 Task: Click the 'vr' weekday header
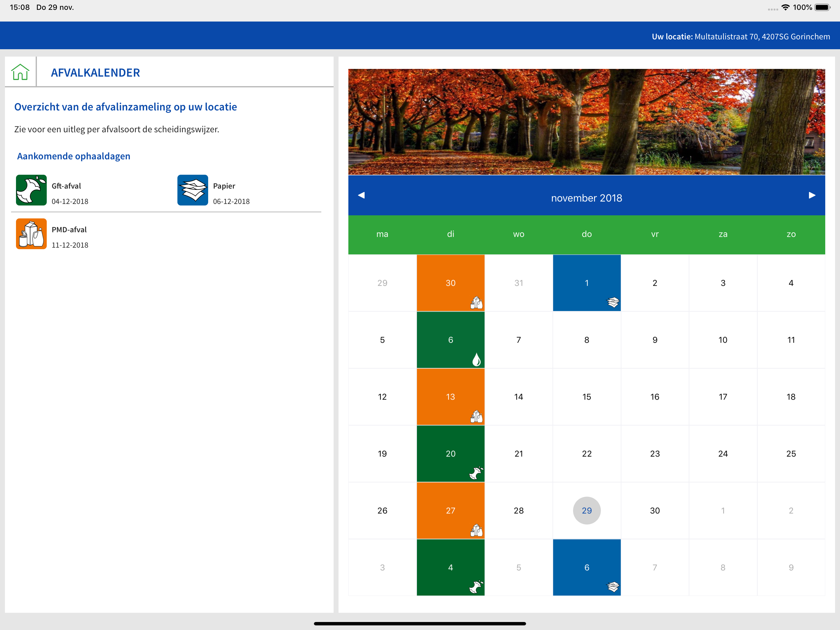click(x=655, y=234)
